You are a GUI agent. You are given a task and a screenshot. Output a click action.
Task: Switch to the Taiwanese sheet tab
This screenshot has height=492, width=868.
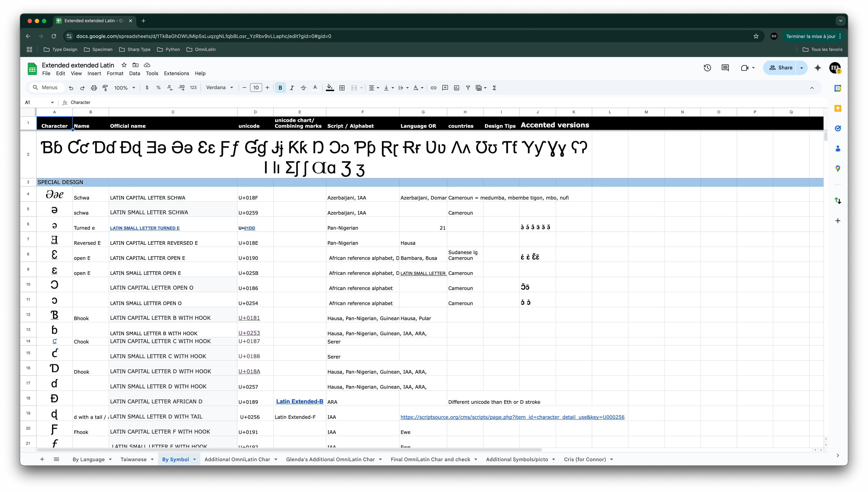click(x=133, y=459)
